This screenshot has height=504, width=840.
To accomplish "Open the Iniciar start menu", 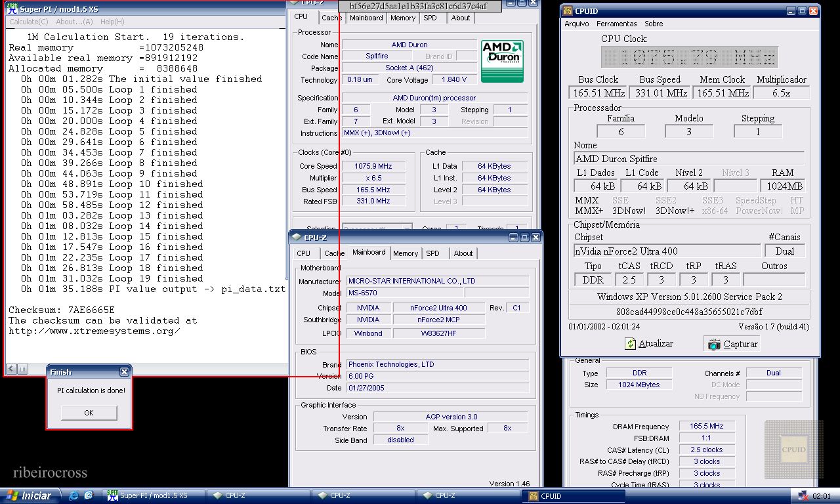I will point(31,495).
